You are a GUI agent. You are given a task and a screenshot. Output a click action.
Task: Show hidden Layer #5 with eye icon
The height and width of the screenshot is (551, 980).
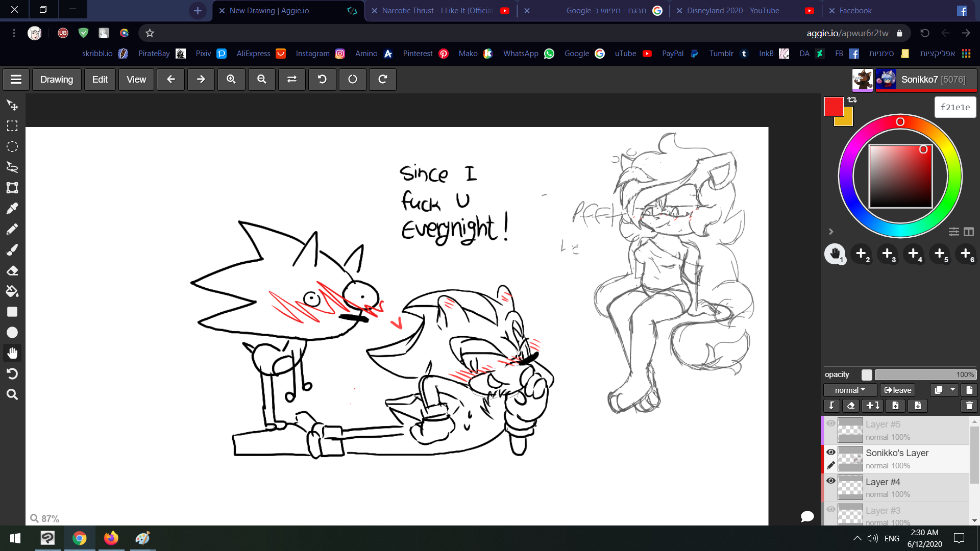coord(831,424)
